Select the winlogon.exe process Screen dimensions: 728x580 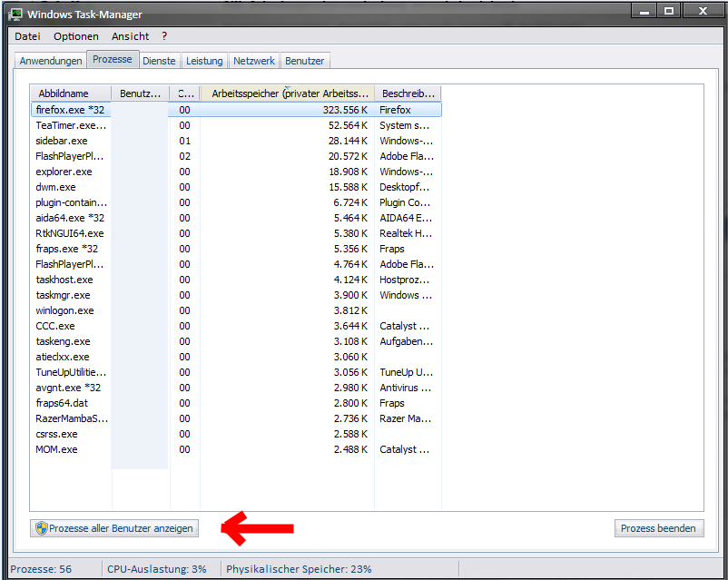(236, 310)
